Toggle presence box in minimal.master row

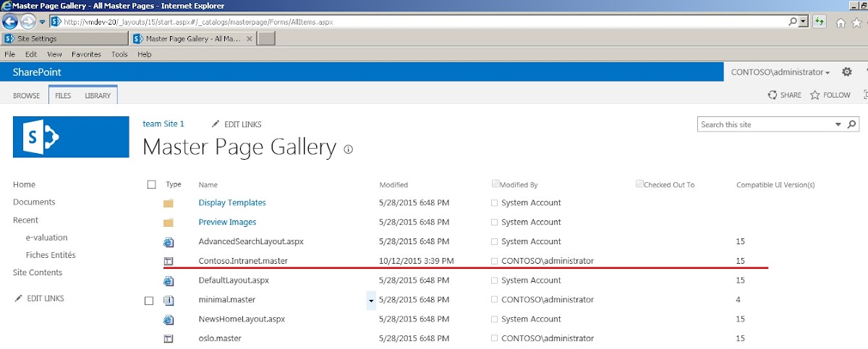495,300
